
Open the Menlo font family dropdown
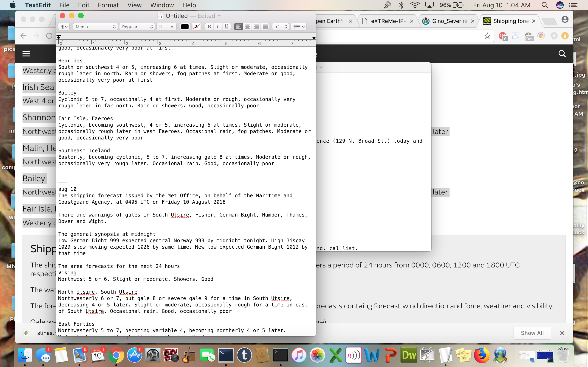click(95, 27)
